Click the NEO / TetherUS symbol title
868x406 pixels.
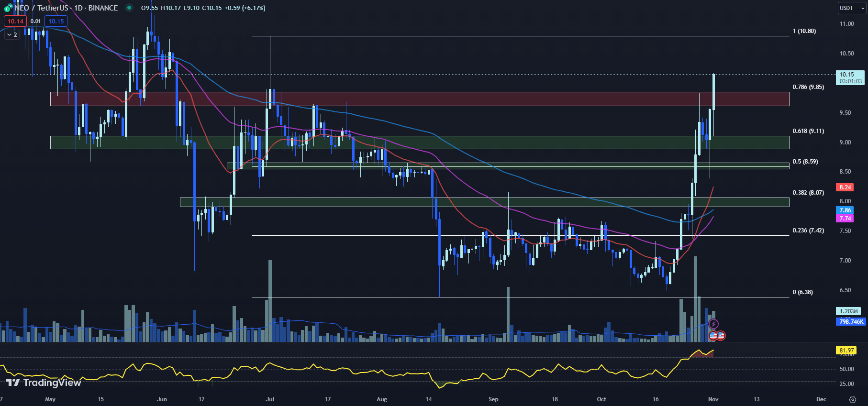pos(66,8)
